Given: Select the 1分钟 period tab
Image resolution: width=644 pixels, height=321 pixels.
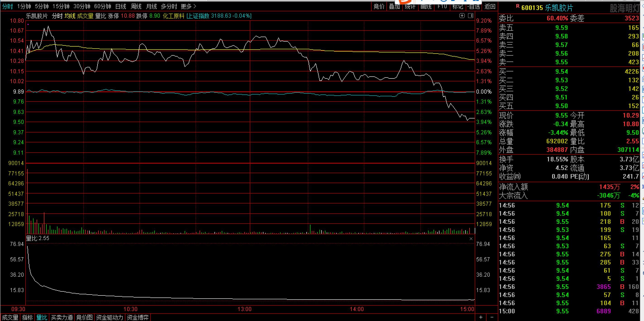Looking at the screenshot, I should [24, 7].
